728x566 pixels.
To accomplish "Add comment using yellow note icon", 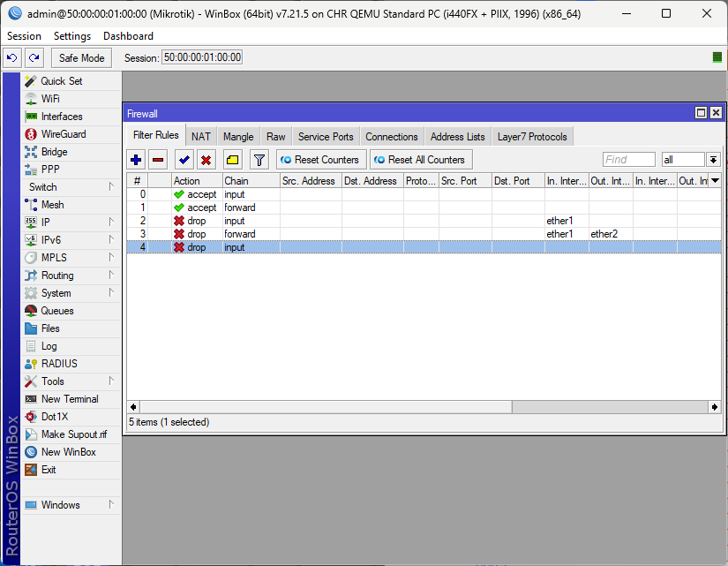I will 233,160.
